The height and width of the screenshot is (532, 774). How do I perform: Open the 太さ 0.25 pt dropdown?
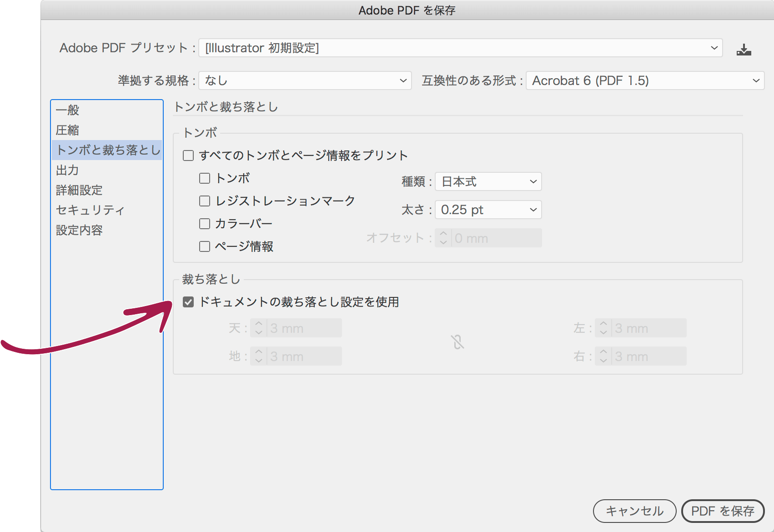(488, 210)
